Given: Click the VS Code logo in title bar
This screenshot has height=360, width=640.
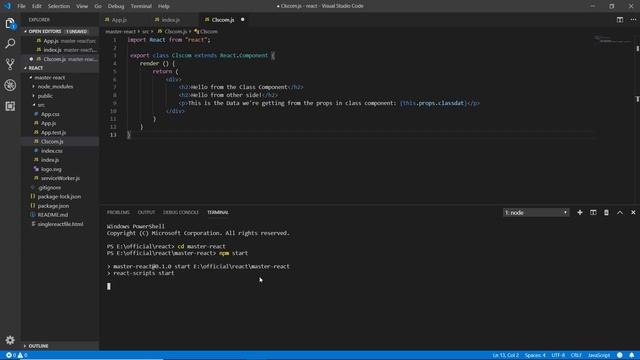Looking at the screenshot, I should tap(7, 6).
